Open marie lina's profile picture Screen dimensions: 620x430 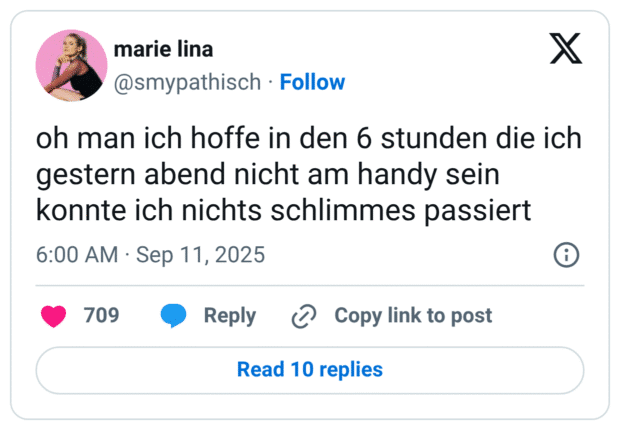click(71, 65)
